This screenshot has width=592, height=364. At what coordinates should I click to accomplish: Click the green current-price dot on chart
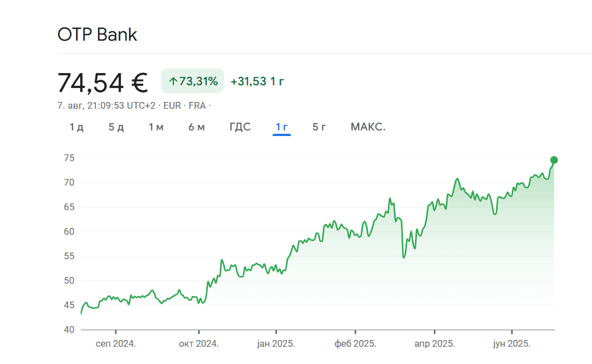554,160
